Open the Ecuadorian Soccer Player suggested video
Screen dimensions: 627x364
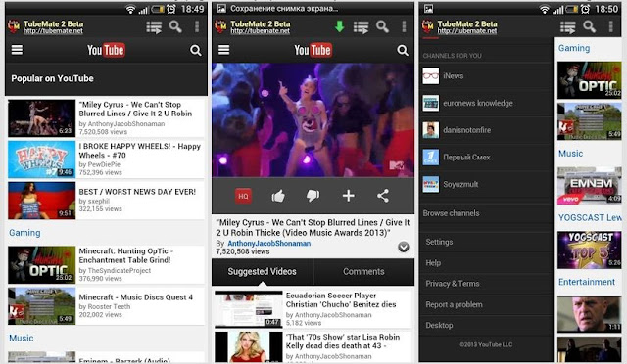coord(313,309)
